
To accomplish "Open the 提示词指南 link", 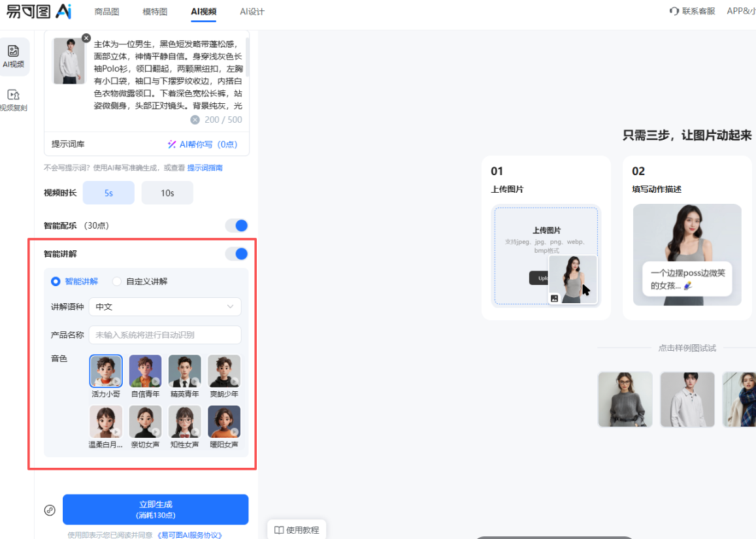I will (205, 168).
